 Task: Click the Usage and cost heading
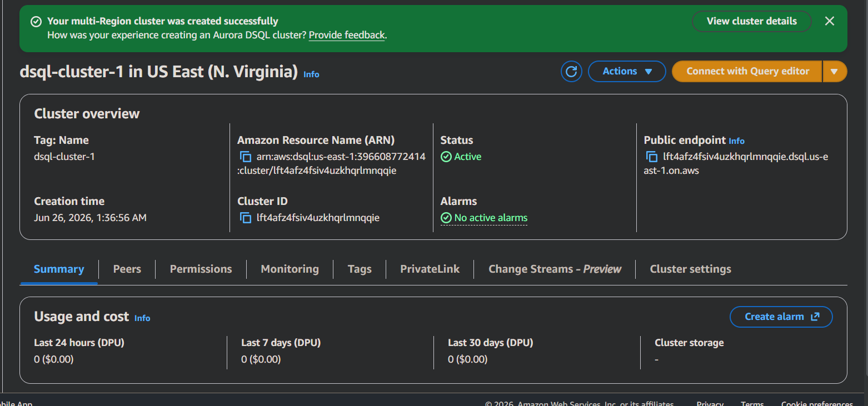(82, 317)
